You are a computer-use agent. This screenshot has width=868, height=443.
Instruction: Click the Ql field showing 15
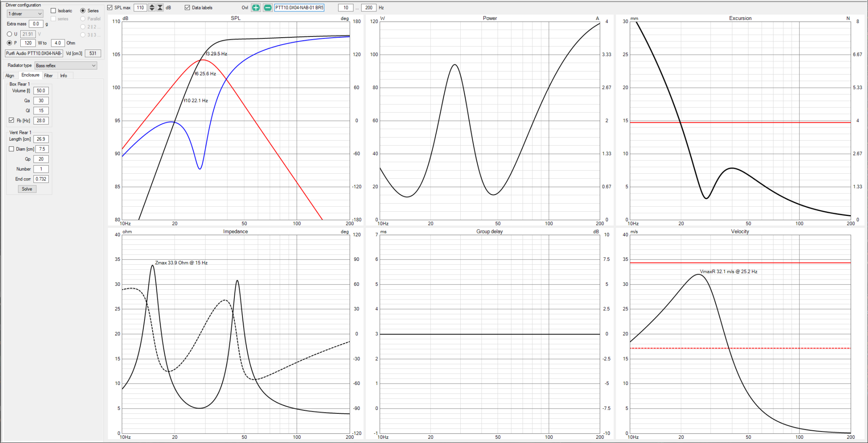coord(41,111)
